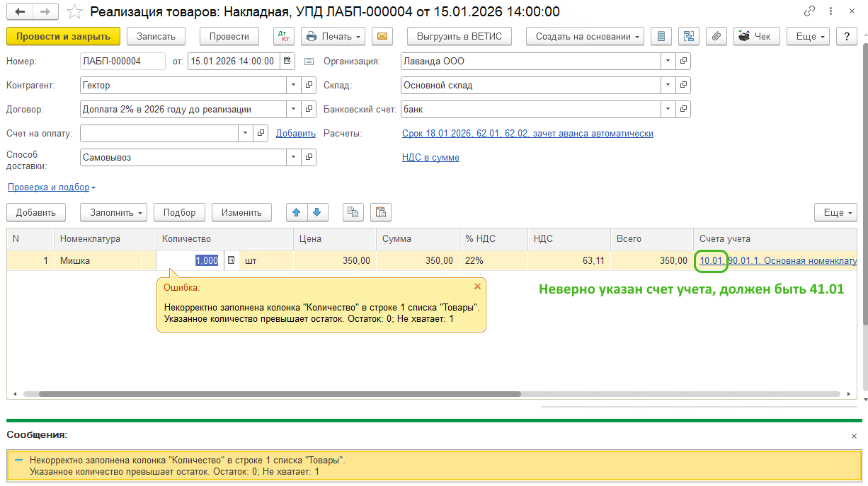Move table row up with arrow icon
The image size is (868, 486).
297,212
